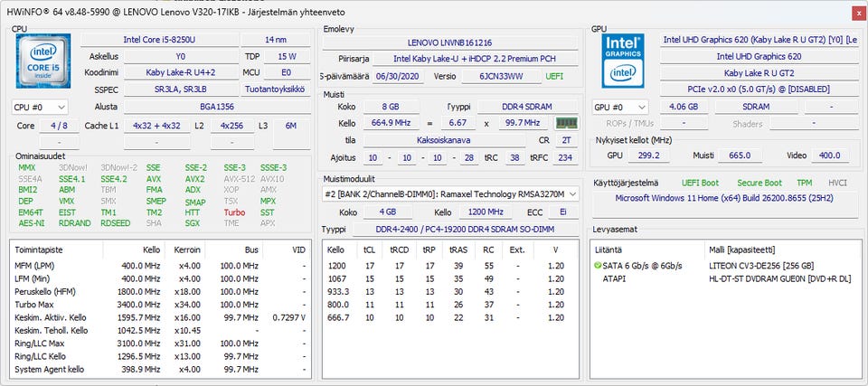Click the tRCD column header in timings table
The image size is (868, 386).
click(x=400, y=249)
